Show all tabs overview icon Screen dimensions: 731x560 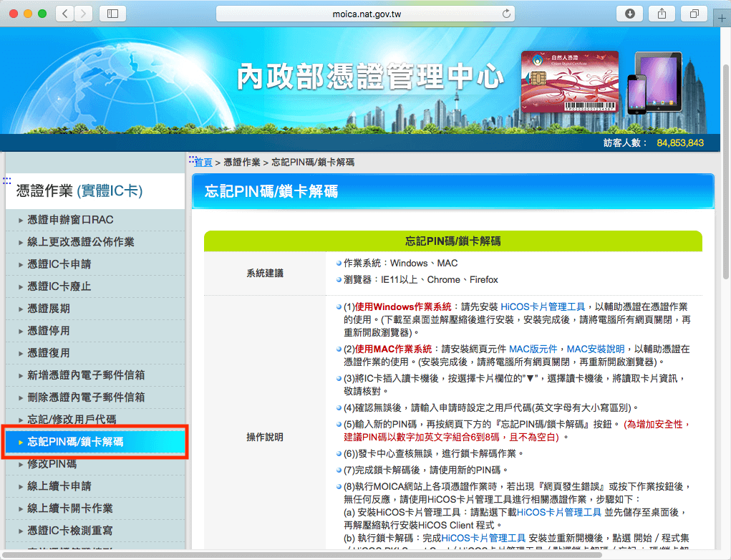coord(694,14)
